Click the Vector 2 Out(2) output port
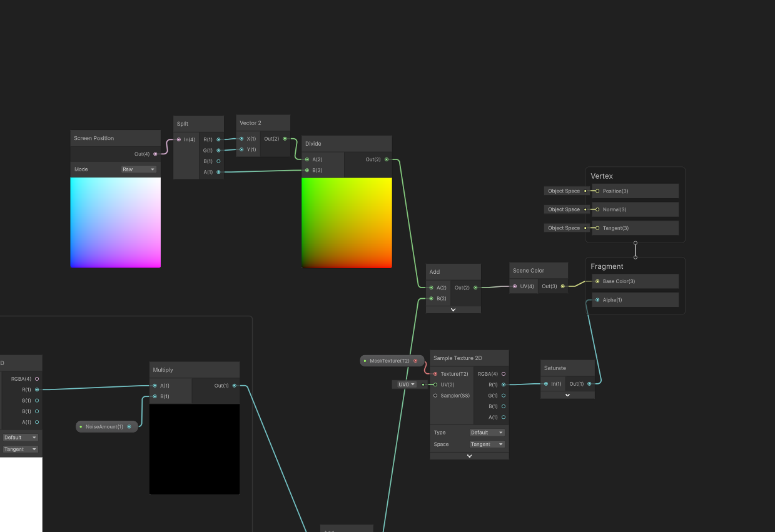The image size is (775, 532). [285, 139]
